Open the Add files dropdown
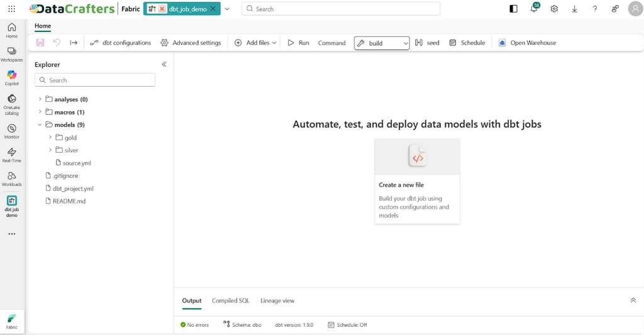644x335 pixels. click(255, 43)
